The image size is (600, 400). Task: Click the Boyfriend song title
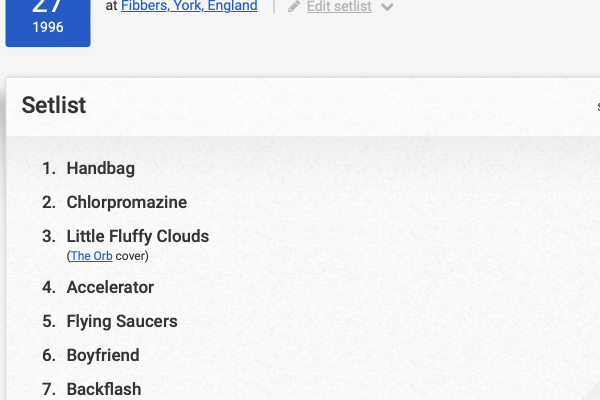pyautogui.click(x=103, y=355)
